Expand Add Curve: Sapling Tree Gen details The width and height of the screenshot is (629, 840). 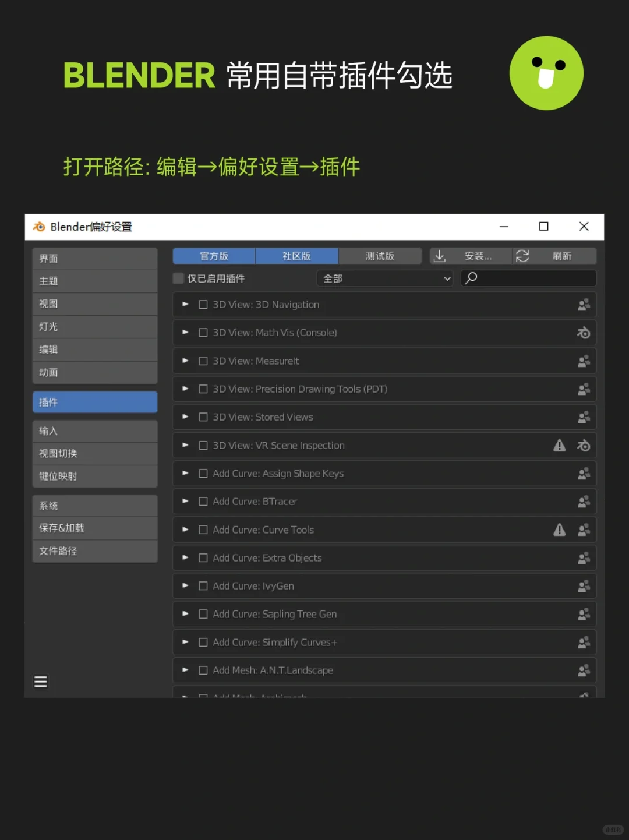[x=185, y=613]
